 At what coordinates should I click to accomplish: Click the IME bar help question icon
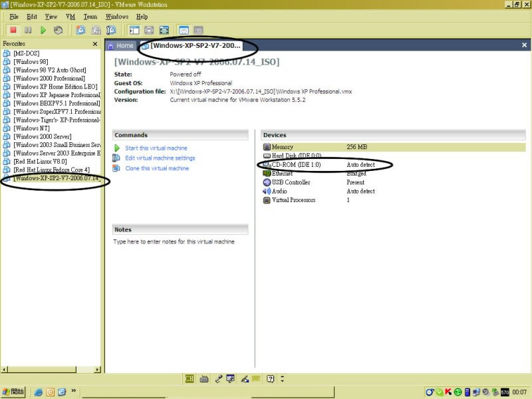(x=270, y=378)
